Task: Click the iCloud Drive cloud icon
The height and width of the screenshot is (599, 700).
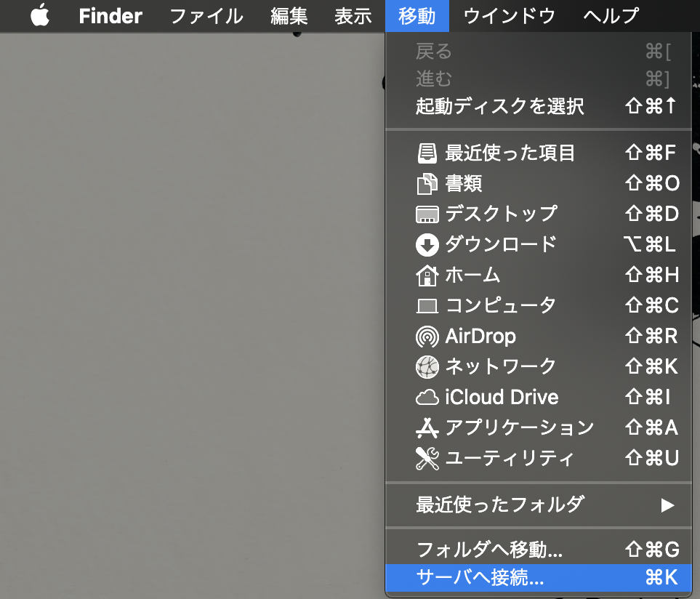Action: tap(427, 397)
